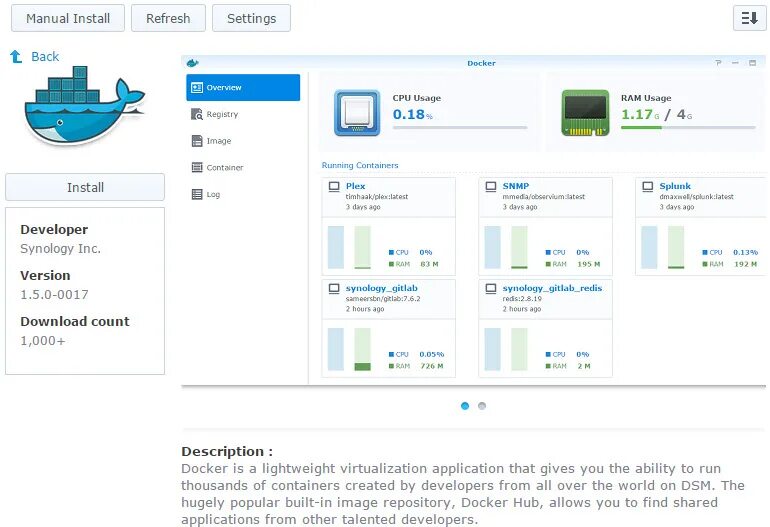Go Back to the package list
The width and height of the screenshot is (770, 527).
[x=45, y=56]
